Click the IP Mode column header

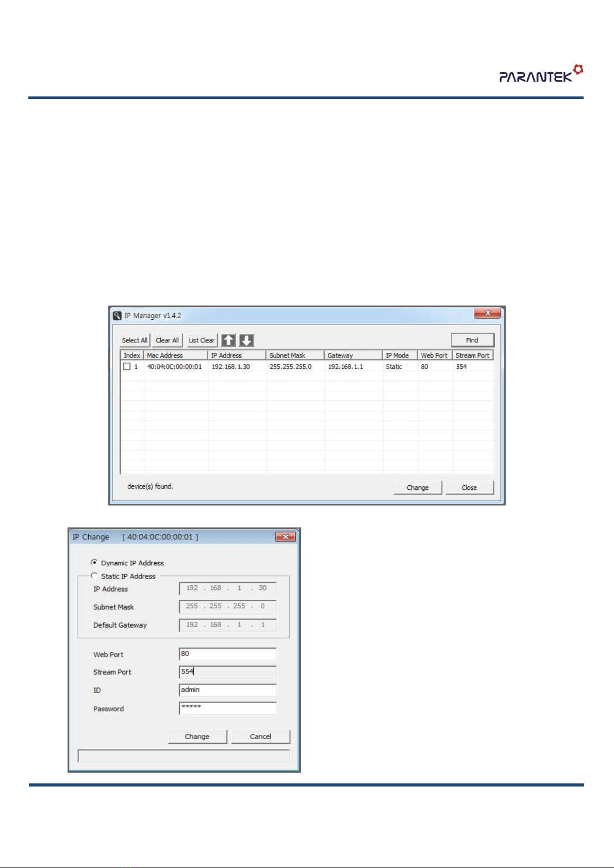click(400, 355)
